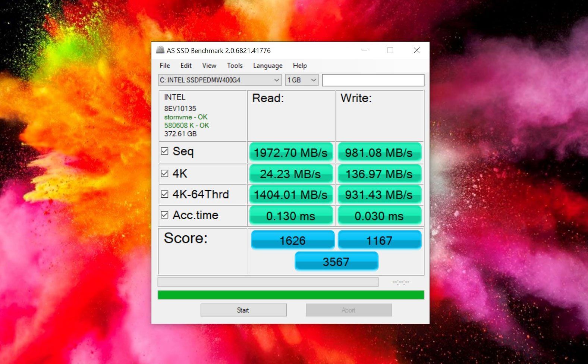The width and height of the screenshot is (588, 364).
Task: Click the empty text field beside 1 GB
Action: pyautogui.click(x=373, y=80)
